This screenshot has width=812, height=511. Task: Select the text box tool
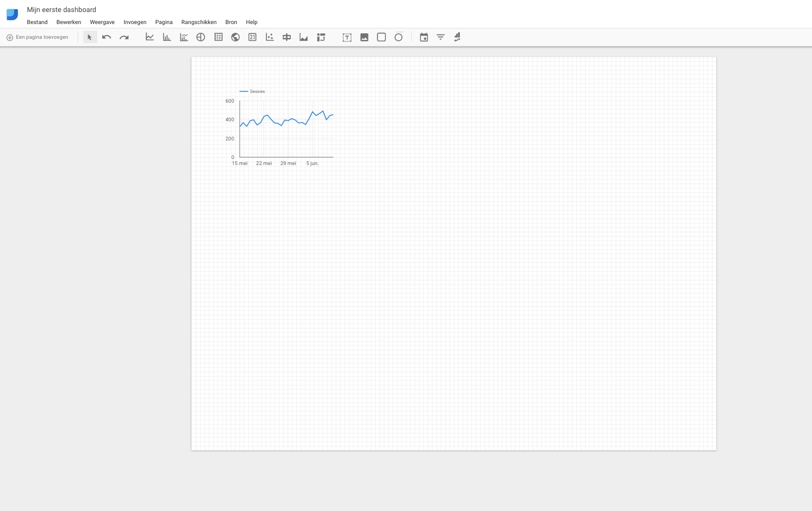[x=347, y=37]
